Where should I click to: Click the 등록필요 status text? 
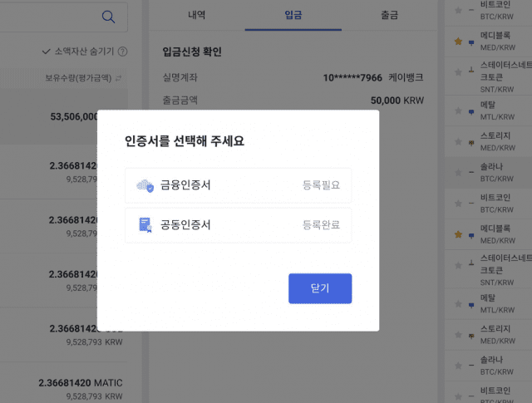[321, 185]
